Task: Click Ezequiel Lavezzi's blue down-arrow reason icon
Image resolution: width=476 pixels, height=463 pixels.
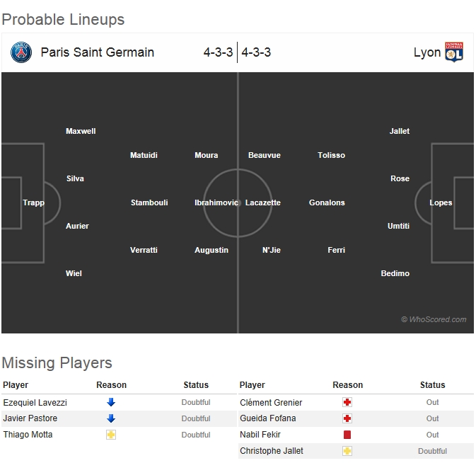Action: coord(111,402)
